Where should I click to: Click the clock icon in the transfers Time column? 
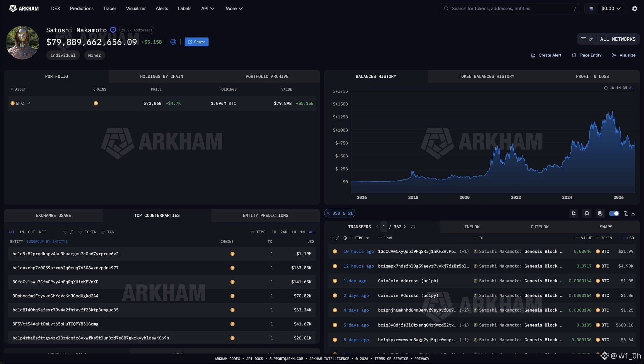tap(345, 238)
